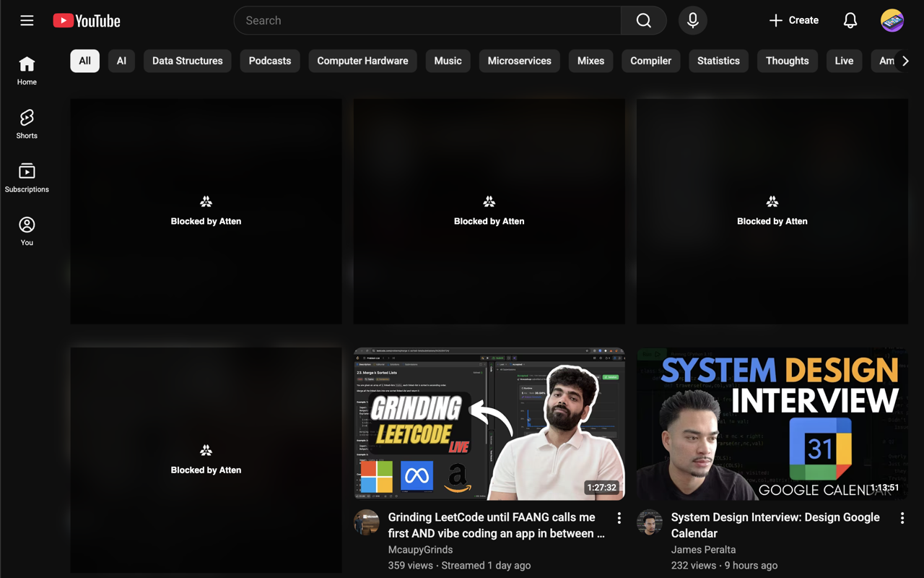This screenshot has height=578, width=924.
Task: Select the AI filter chip
Action: [x=121, y=61]
